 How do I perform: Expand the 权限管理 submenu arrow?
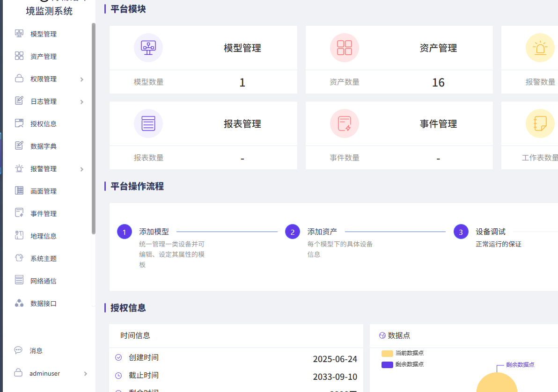click(82, 80)
